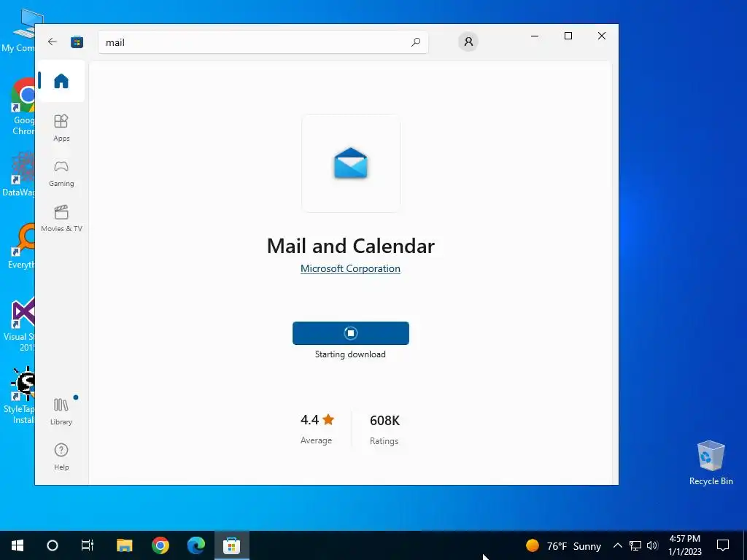The width and height of the screenshot is (747, 560).
Task: Click the Microsoft Store logo icon
Action: [77, 42]
